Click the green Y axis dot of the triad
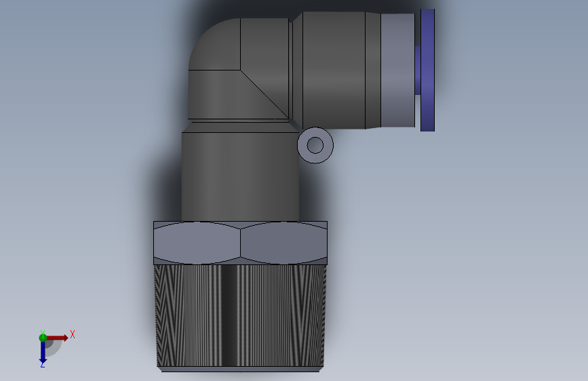Image resolution: width=588 pixels, height=381 pixels. pyautogui.click(x=43, y=338)
